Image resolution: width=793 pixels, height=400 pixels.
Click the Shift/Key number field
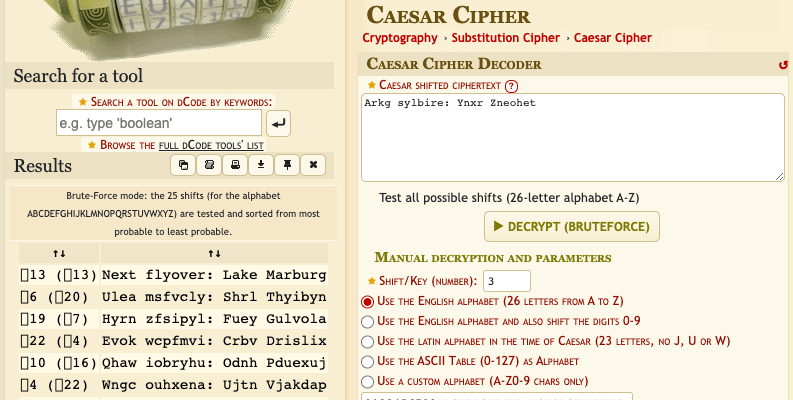[x=507, y=281]
